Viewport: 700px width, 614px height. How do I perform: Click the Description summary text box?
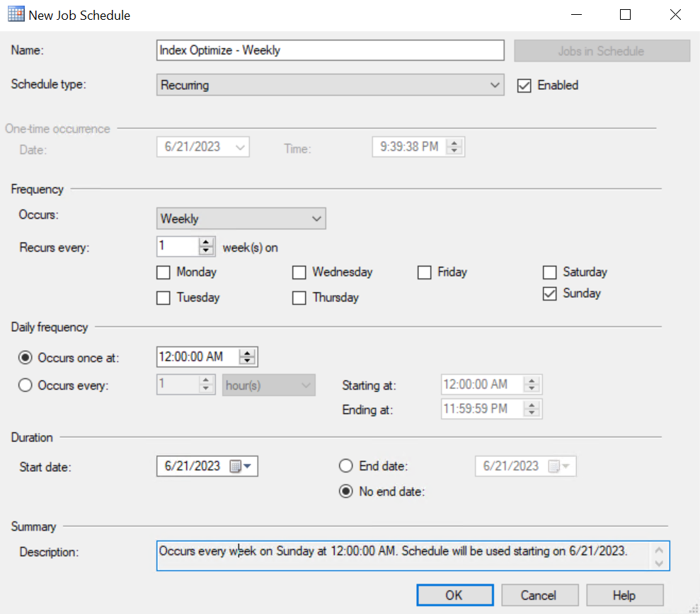pos(413,556)
